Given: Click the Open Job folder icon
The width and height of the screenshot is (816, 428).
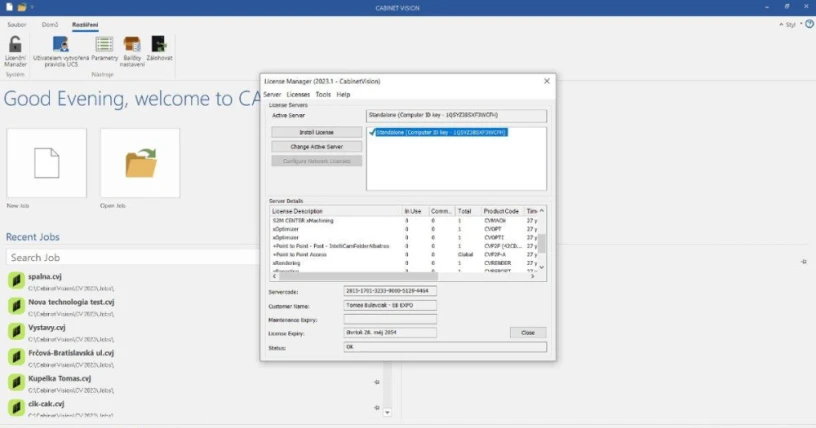Looking at the screenshot, I should coord(140,163).
